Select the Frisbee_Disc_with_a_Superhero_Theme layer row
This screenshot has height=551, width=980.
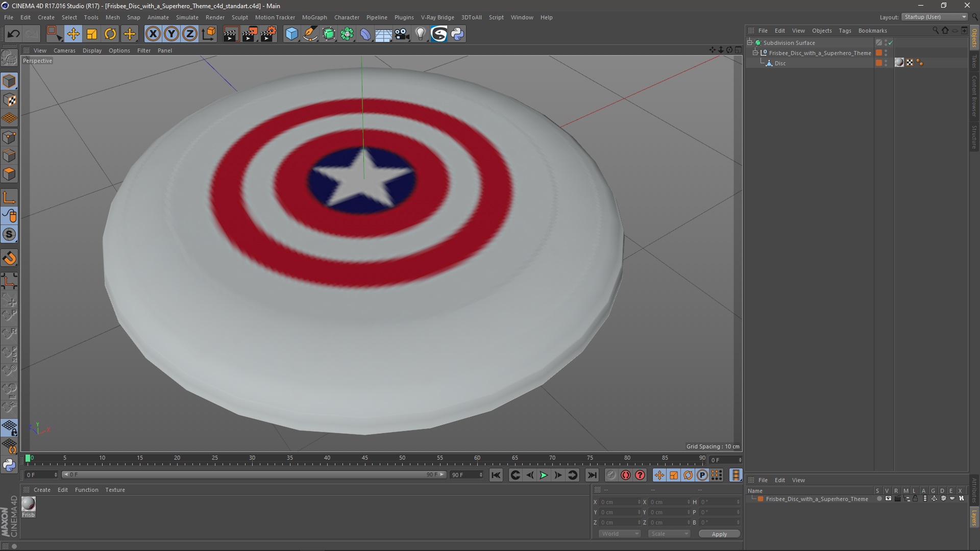pyautogui.click(x=817, y=499)
